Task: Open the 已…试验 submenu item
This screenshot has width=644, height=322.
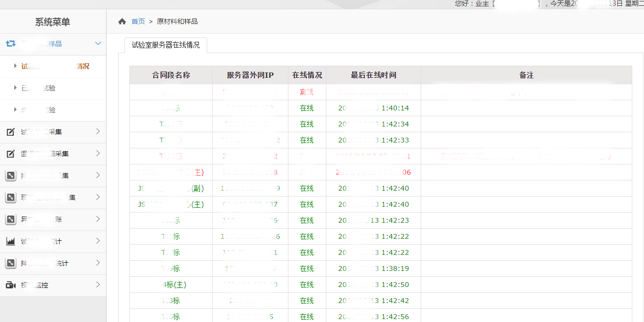Action: (x=38, y=88)
